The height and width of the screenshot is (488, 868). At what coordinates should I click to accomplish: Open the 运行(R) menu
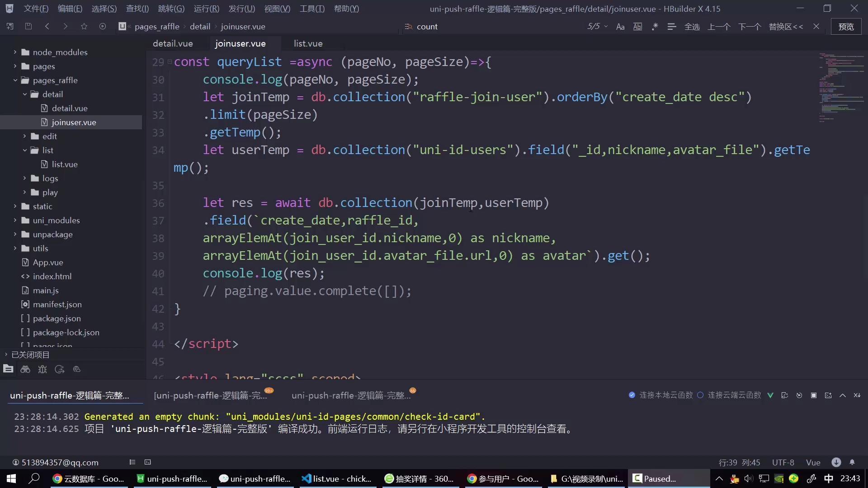(x=206, y=9)
